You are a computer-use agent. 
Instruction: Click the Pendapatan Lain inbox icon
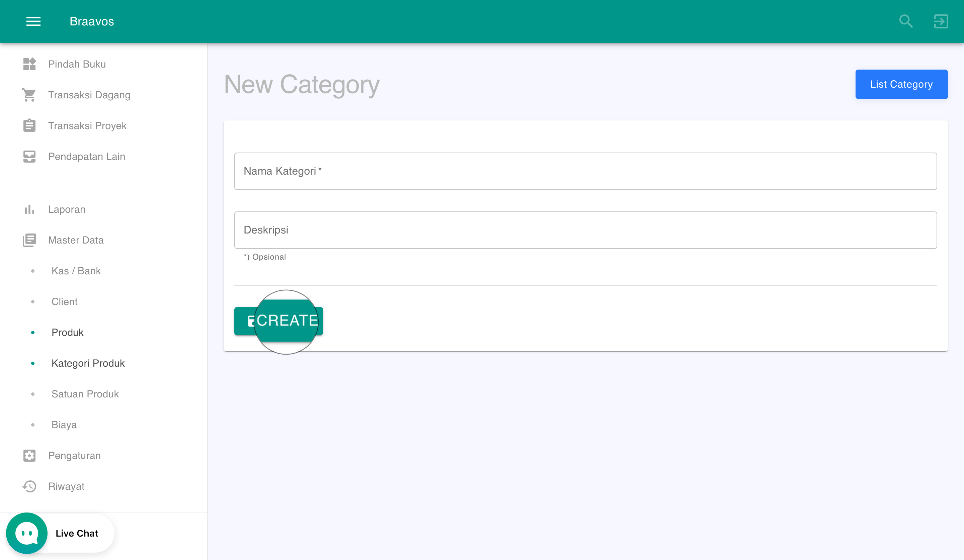tap(29, 156)
